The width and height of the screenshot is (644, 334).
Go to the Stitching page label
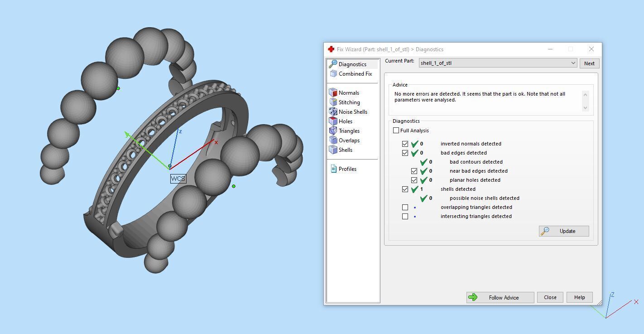click(349, 102)
